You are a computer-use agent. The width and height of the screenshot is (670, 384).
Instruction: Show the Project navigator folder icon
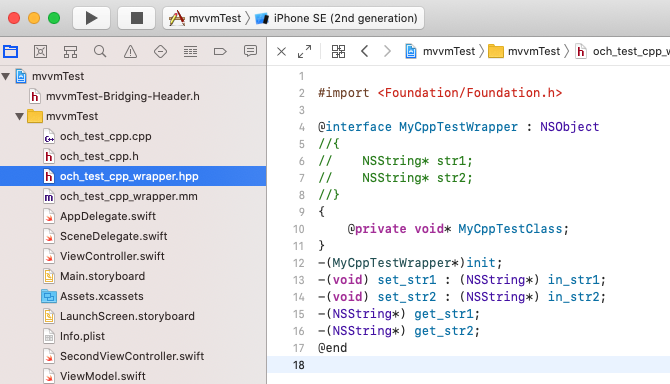[11, 52]
